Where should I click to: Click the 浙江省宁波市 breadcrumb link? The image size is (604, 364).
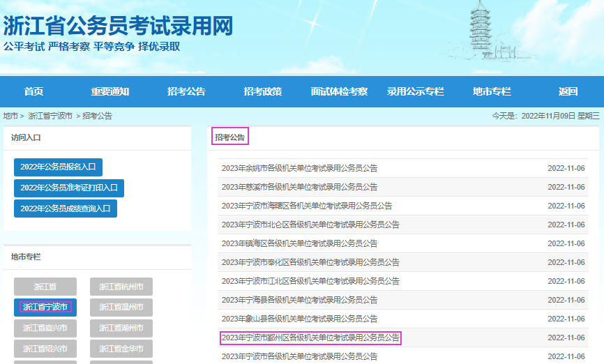tap(50, 116)
